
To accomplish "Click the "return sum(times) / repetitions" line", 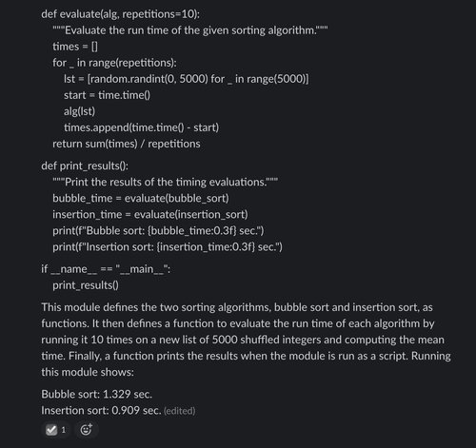I will [x=127, y=144].
